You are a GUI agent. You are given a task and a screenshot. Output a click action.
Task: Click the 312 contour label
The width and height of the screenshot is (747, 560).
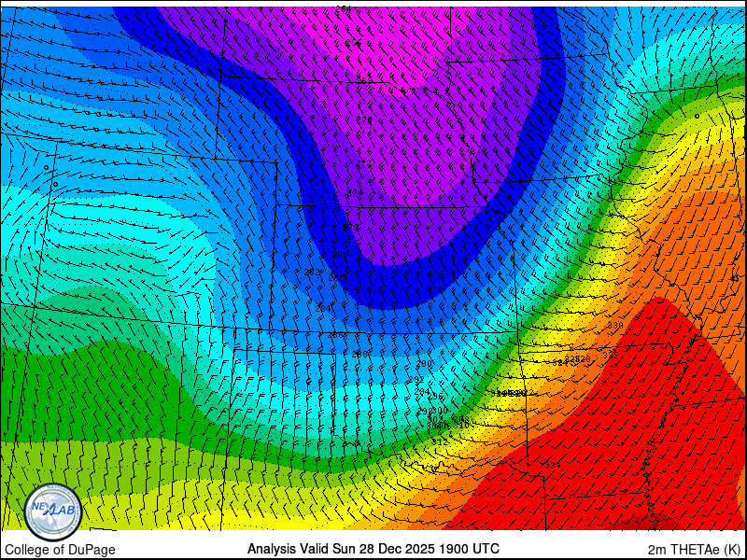440,442
